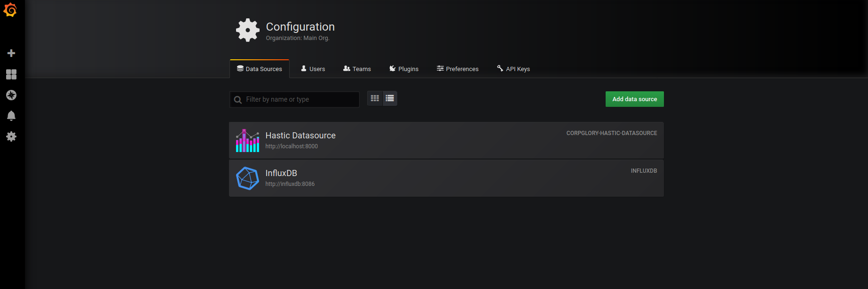This screenshot has height=289, width=868.
Task: Open the Dashboards grid icon in sidebar
Action: [x=11, y=74]
